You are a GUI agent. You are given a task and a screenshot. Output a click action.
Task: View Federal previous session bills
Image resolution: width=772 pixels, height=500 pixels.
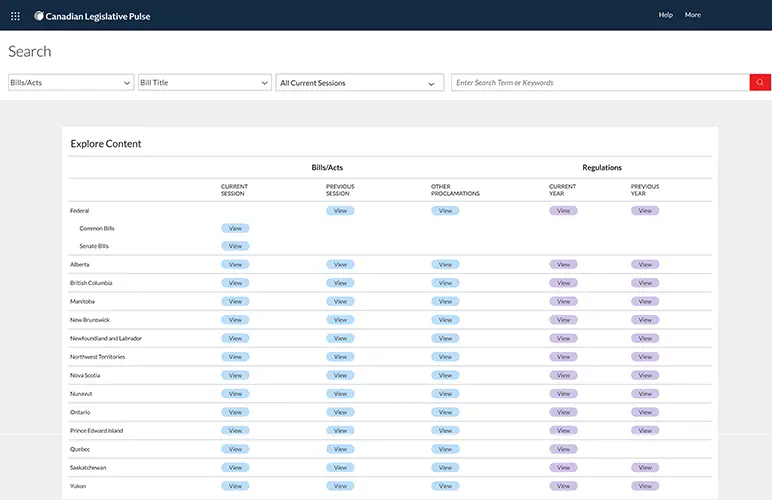click(x=340, y=211)
